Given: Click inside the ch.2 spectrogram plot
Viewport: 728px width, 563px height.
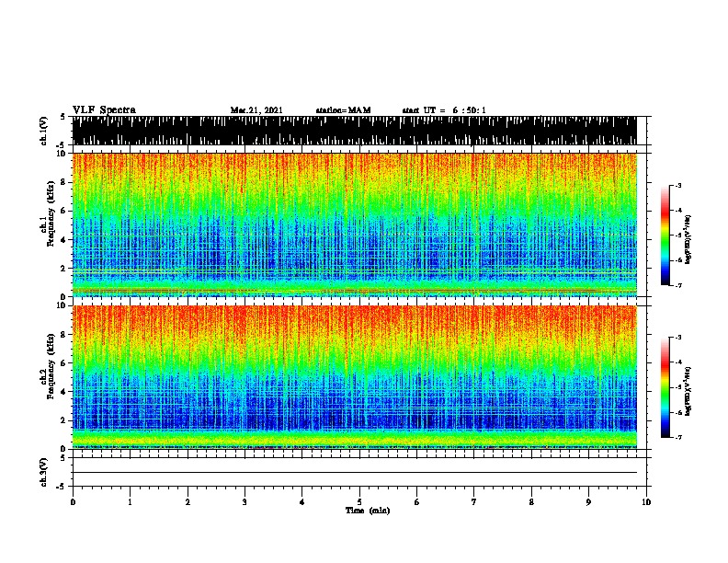Looking at the screenshot, I should tap(354, 377).
